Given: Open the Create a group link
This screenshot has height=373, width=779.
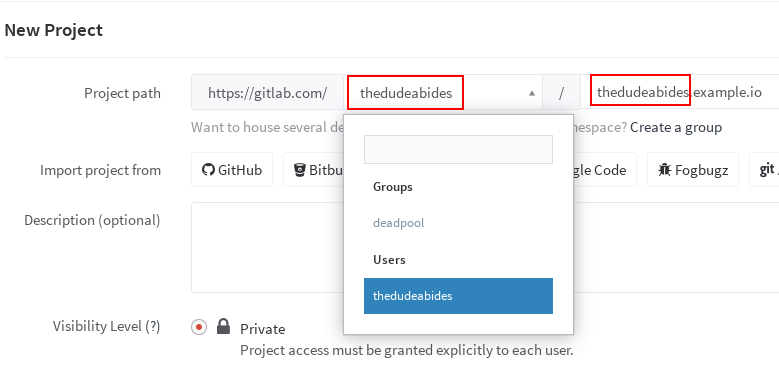Looking at the screenshot, I should (676, 128).
